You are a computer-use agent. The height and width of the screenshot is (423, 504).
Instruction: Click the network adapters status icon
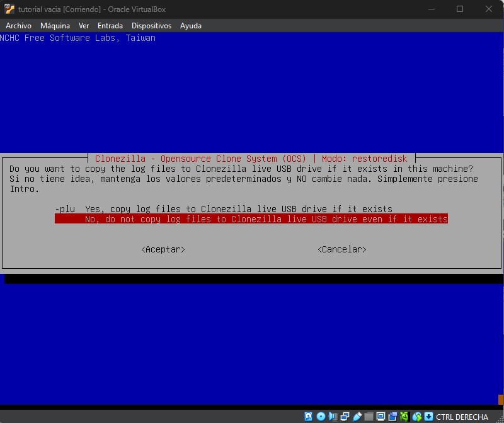coord(345,417)
